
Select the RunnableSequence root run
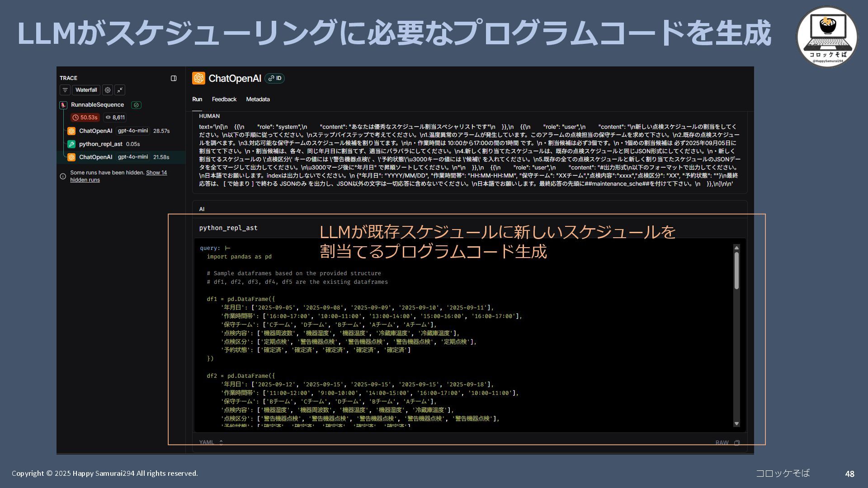tap(97, 105)
